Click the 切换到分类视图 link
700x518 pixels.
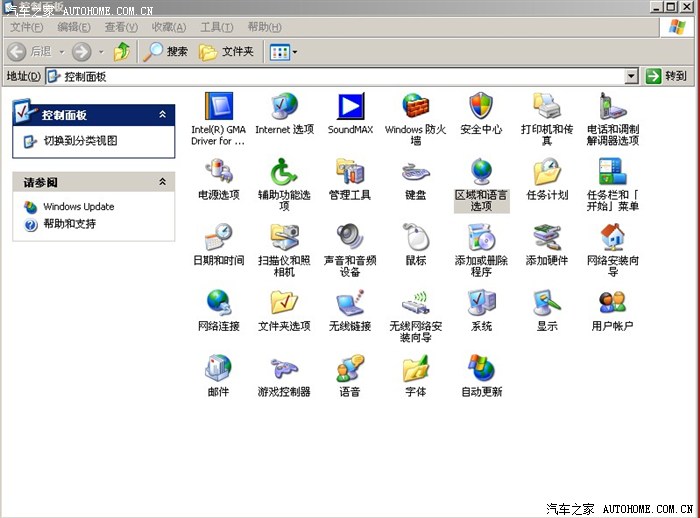coord(80,142)
